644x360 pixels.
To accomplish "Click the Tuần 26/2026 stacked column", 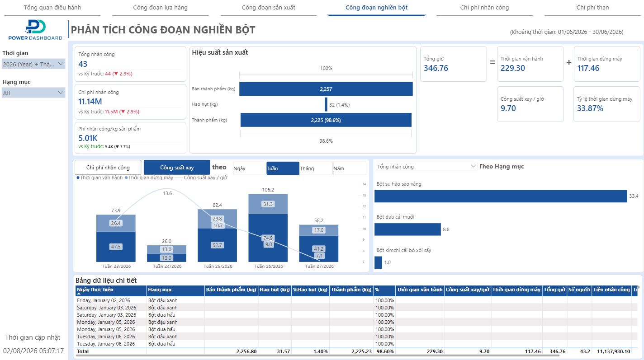I will coord(268,228).
